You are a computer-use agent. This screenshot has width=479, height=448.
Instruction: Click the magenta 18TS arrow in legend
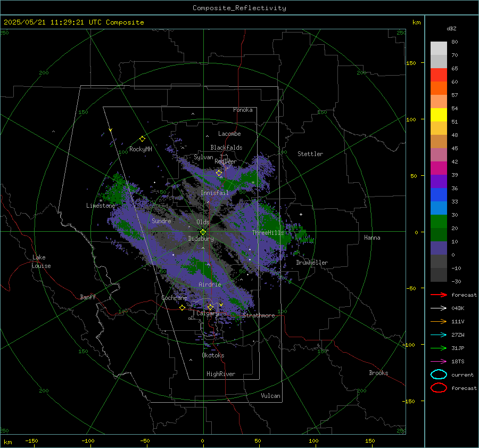[x=439, y=362]
